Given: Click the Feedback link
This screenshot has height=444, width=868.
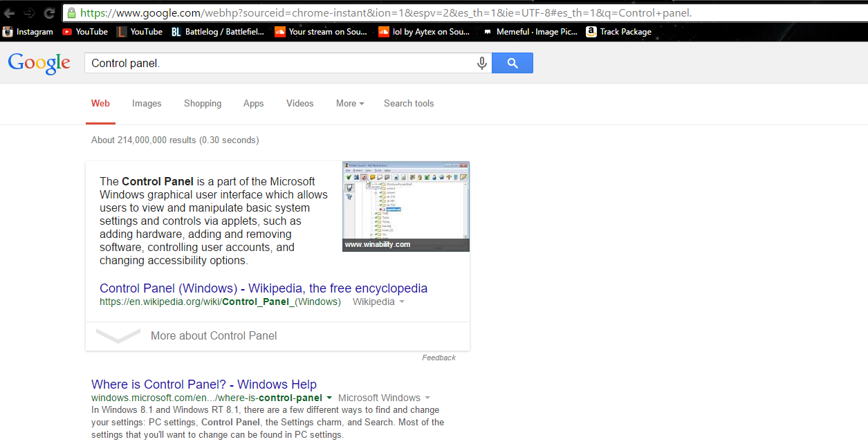Looking at the screenshot, I should 439,358.
